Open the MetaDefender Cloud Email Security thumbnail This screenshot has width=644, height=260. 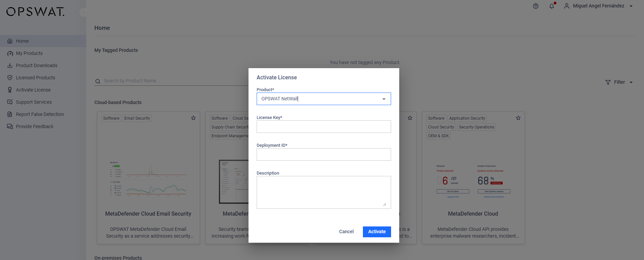[x=149, y=179]
